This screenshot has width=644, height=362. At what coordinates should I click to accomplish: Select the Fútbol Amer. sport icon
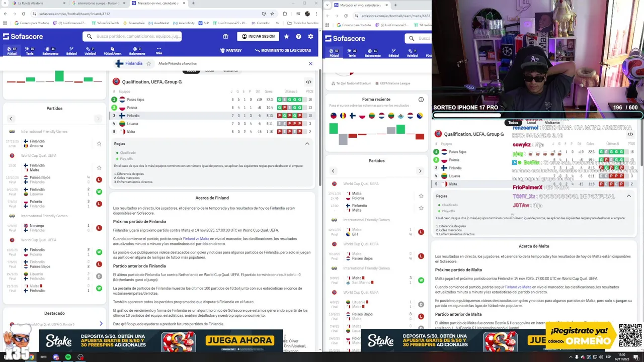tap(112, 51)
